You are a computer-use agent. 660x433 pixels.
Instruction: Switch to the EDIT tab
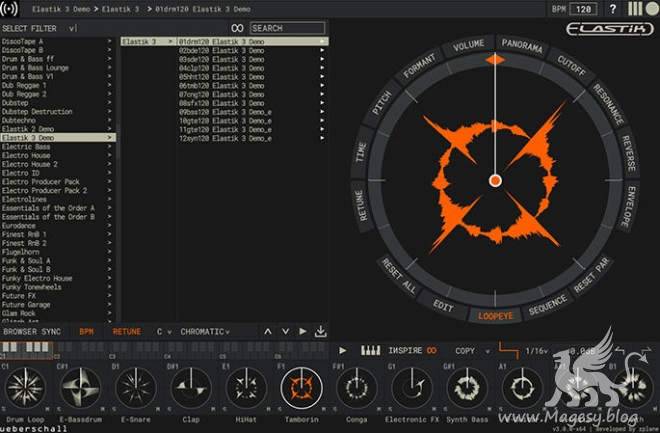pos(443,306)
